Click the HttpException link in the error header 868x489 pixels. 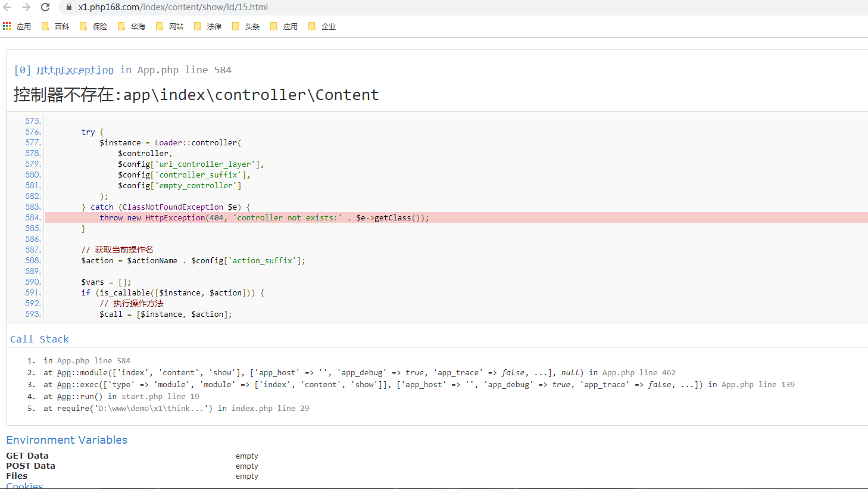[x=75, y=70]
